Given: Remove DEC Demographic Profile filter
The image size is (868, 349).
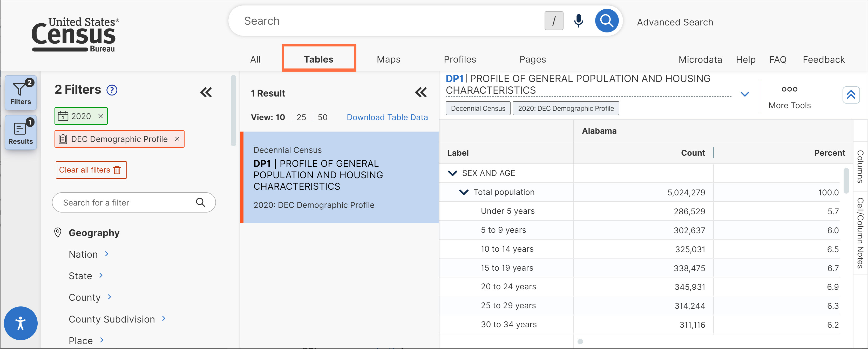Looking at the screenshot, I should coord(177,139).
